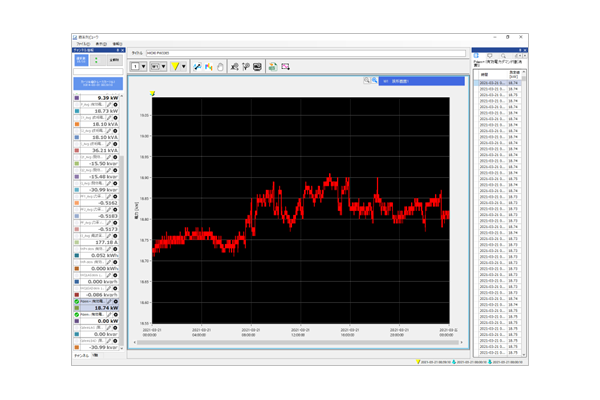Open settings gear for the PF_Avg channel
Image resolution: width=600 pixels, height=400 pixels.
pos(115,223)
